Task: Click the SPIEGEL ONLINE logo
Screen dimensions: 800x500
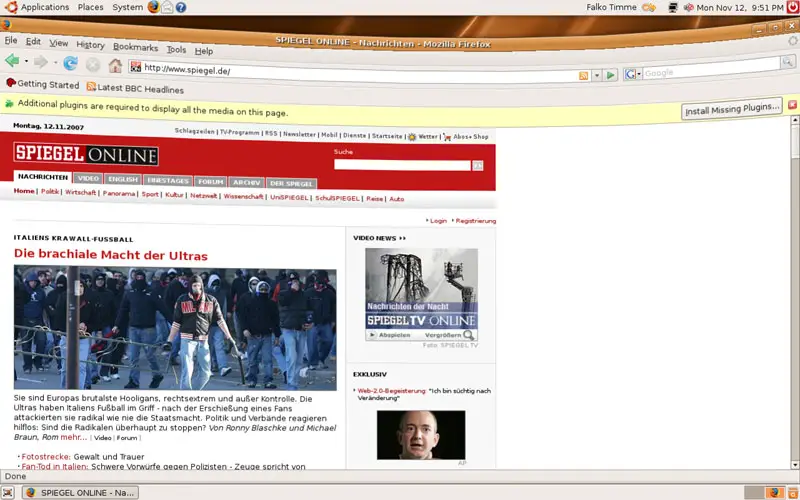Action: pyautogui.click(x=86, y=154)
